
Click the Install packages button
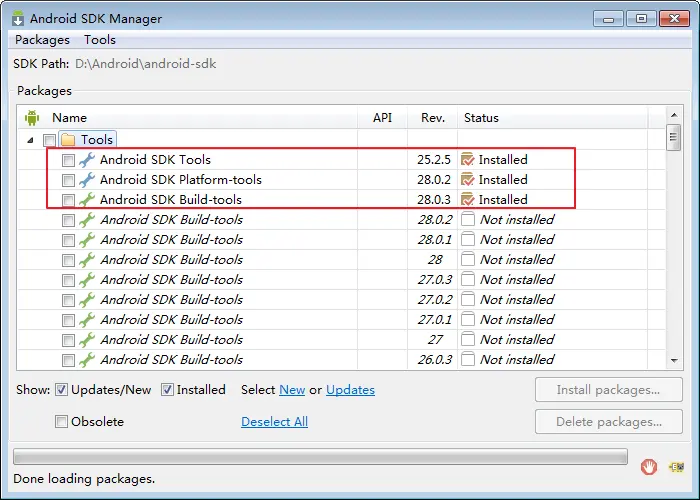(608, 390)
